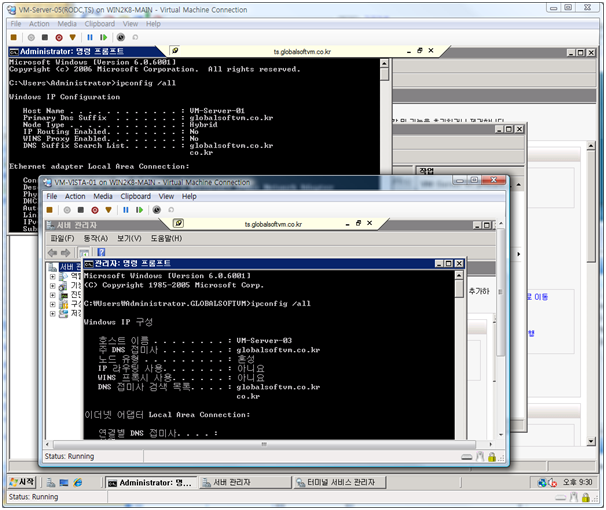
Task: Go forward in 서버 관리자 toolbar
Action: tap(66, 253)
